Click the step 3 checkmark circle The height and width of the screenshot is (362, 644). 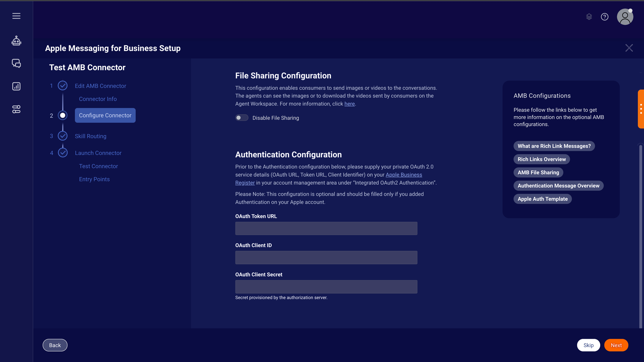[x=62, y=136]
